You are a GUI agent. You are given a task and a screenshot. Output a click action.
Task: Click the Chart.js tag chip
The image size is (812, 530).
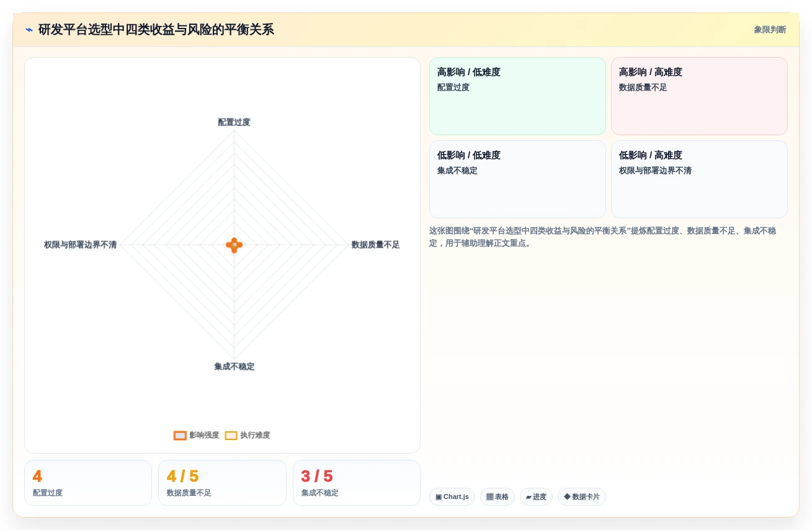point(452,497)
